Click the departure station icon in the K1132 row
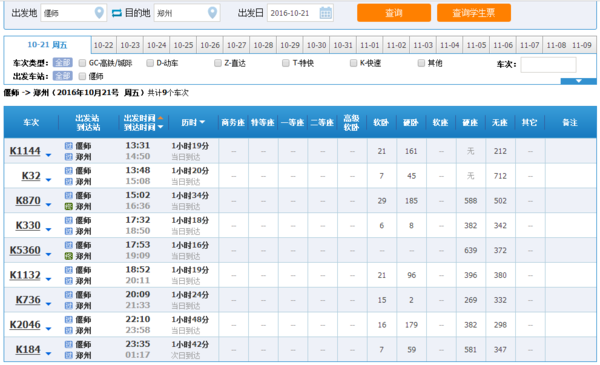Viewport: 600px width, 365px height. [x=68, y=270]
